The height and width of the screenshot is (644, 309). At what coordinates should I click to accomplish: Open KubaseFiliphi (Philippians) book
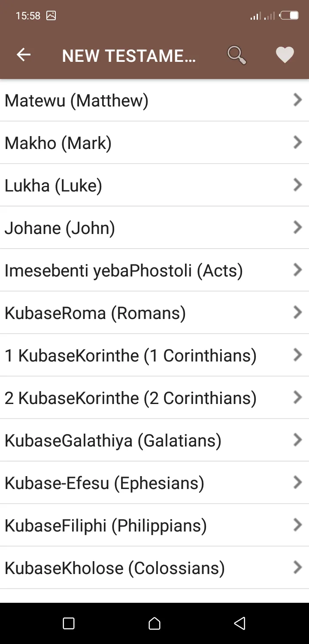coord(154,525)
